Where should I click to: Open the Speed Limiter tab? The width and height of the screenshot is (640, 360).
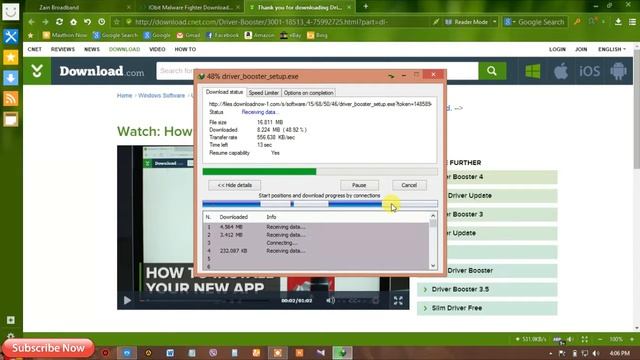[264, 93]
